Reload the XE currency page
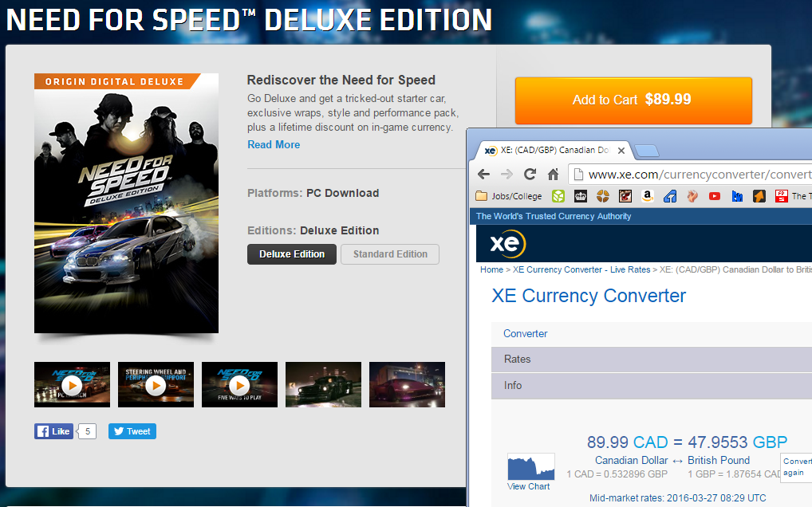 (530, 175)
